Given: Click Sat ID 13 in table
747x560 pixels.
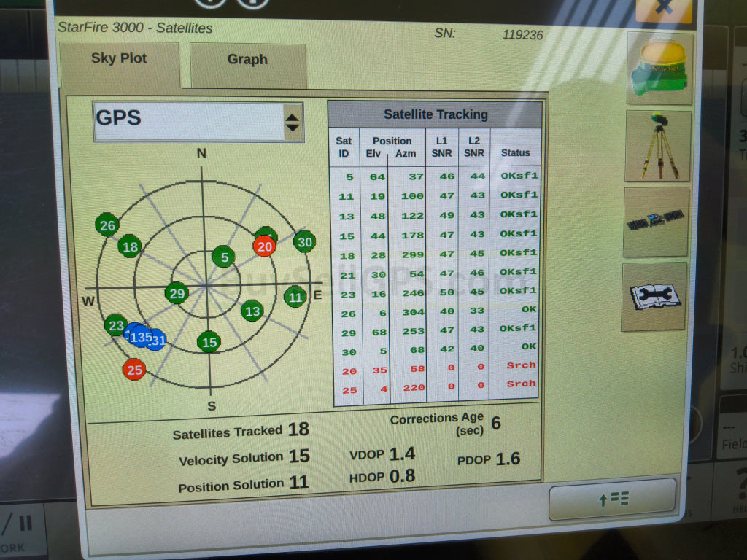Looking at the screenshot, I should [347, 217].
